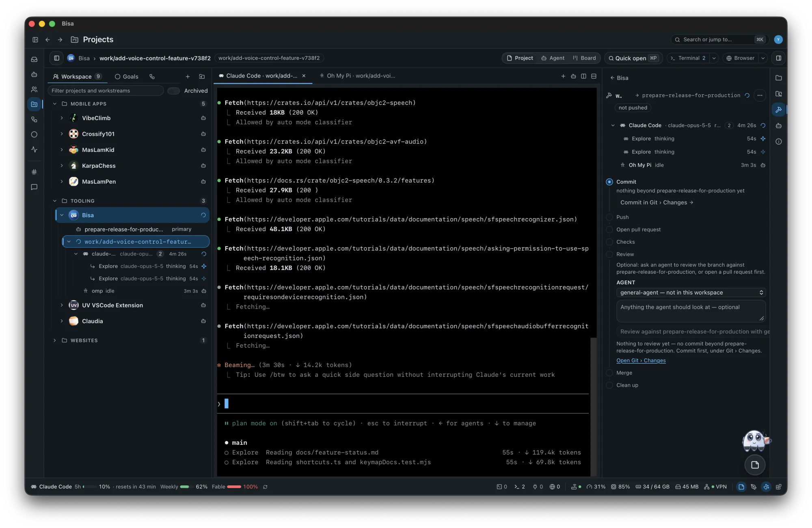Image resolution: width=812 pixels, height=528 pixels.
Task: Switch to the Oh My Pi tab
Action: [x=358, y=76]
